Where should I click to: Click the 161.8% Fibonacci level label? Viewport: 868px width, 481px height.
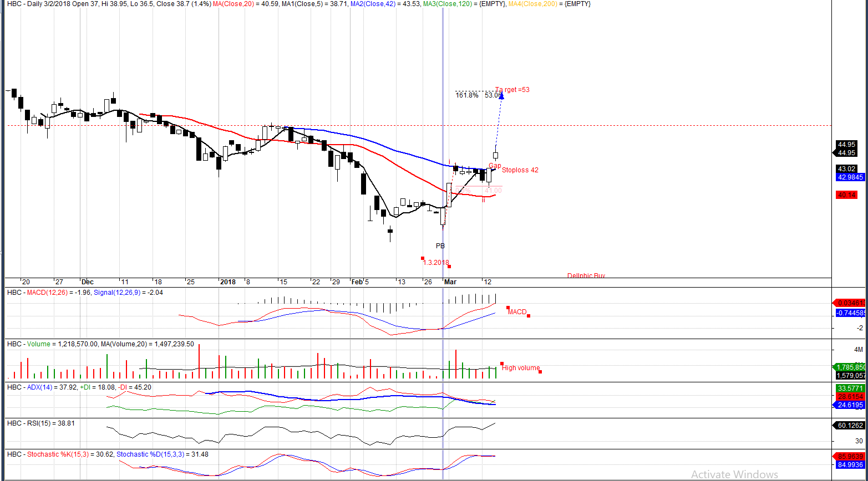(x=466, y=95)
